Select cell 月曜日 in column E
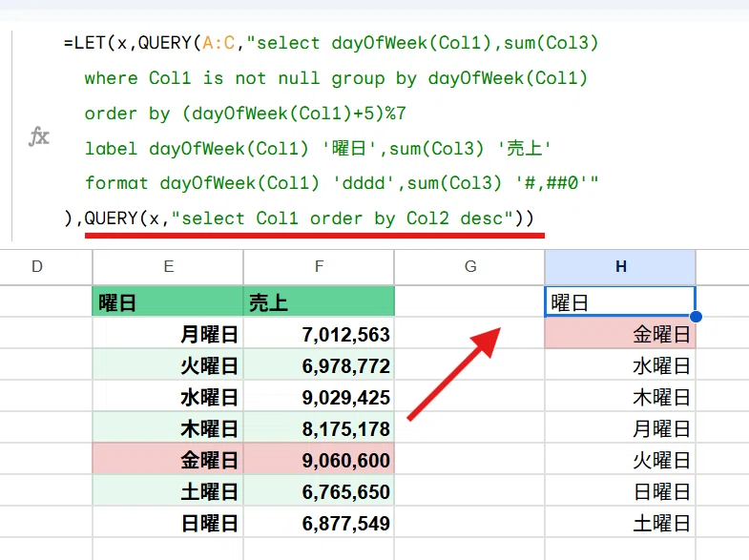Viewport: 749px width, 560px height. 168,333
